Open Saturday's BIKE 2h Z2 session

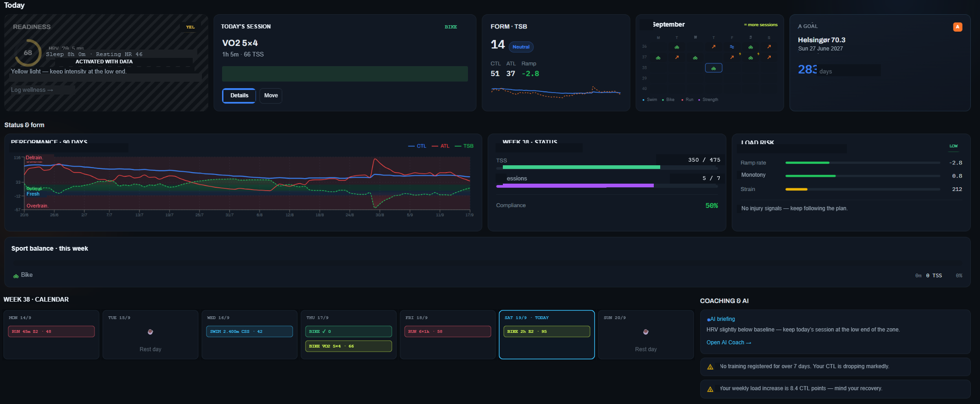click(547, 331)
